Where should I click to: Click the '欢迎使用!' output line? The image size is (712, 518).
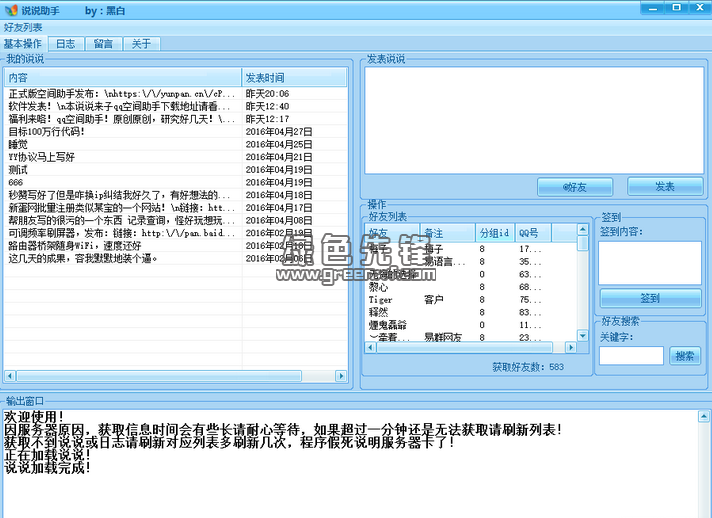pyautogui.click(x=34, y=416)
